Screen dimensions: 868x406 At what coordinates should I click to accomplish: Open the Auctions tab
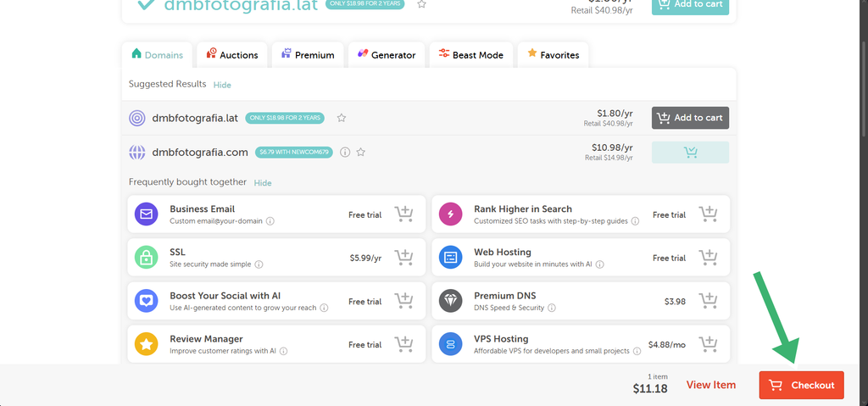tap(232, 55)
